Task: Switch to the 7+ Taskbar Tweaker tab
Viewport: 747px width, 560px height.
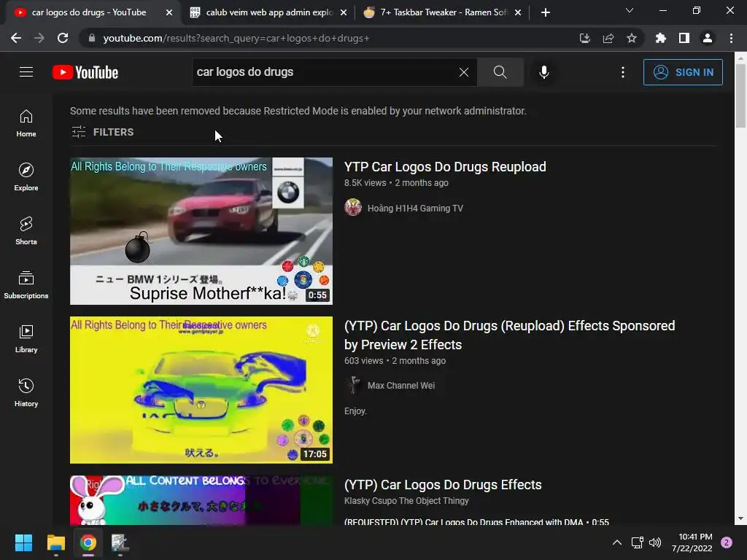Action: 443,12
